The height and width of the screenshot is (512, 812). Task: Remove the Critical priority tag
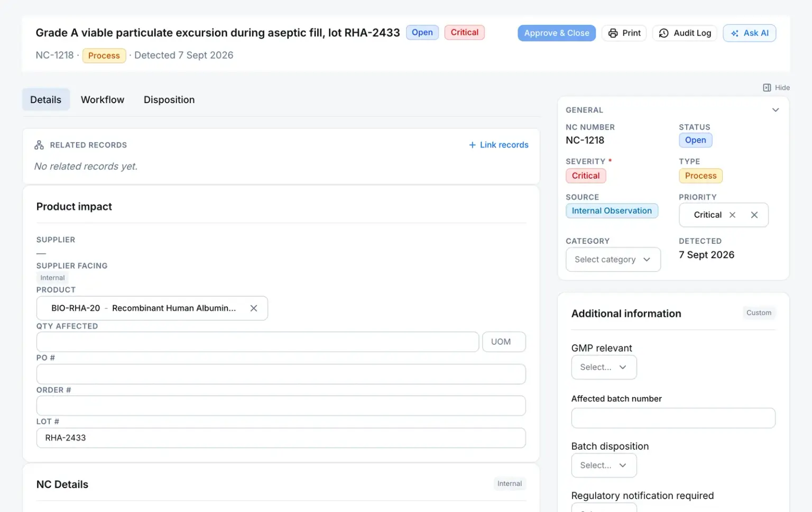[x=732, y=215]
